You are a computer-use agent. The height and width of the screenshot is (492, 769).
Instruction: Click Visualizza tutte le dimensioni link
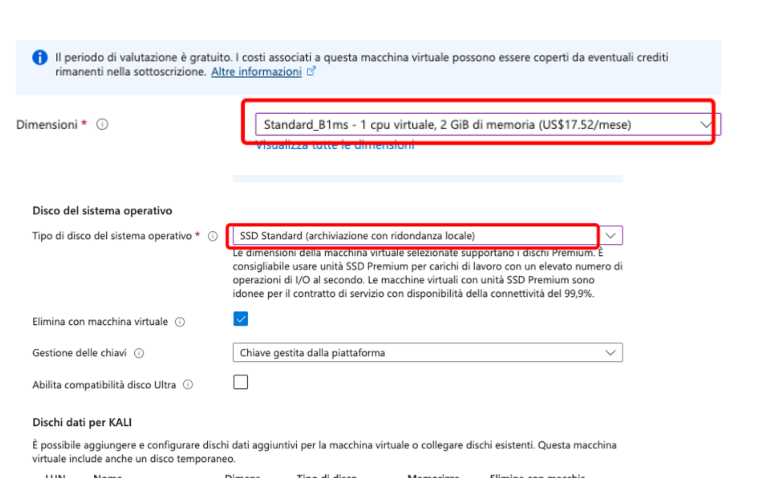(334, 146)
